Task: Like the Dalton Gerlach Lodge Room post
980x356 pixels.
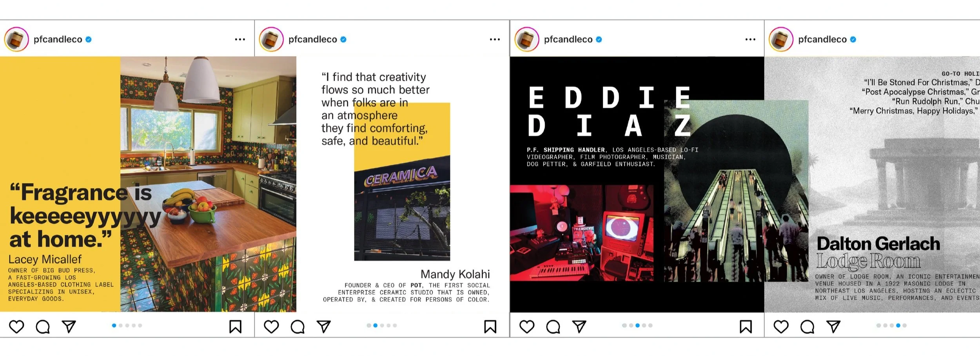Action: (781, 327)
